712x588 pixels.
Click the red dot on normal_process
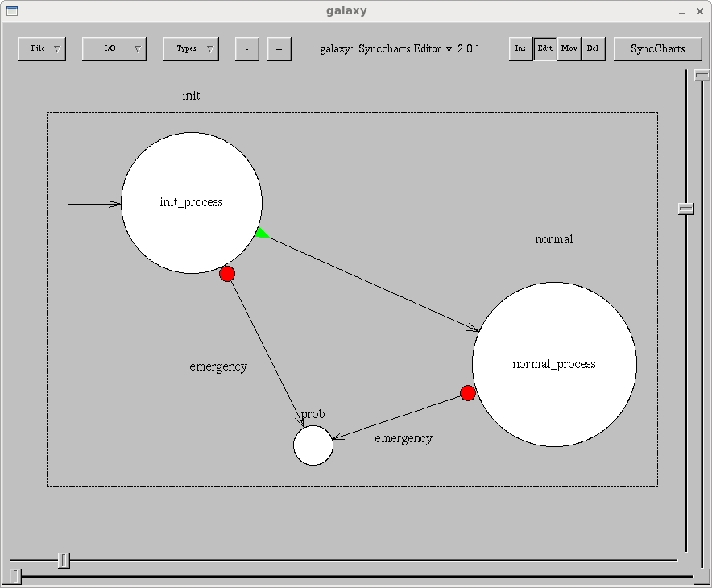468,393
